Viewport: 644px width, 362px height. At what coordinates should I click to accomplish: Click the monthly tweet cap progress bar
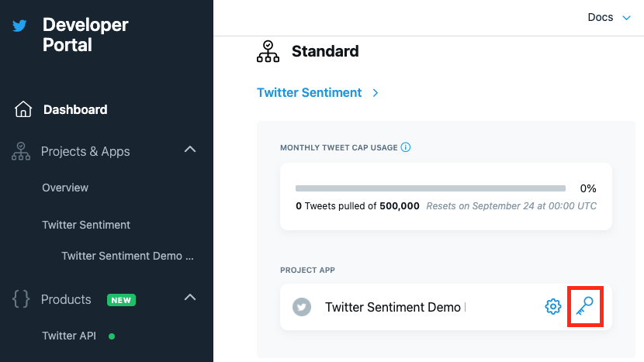coord(431,188)
